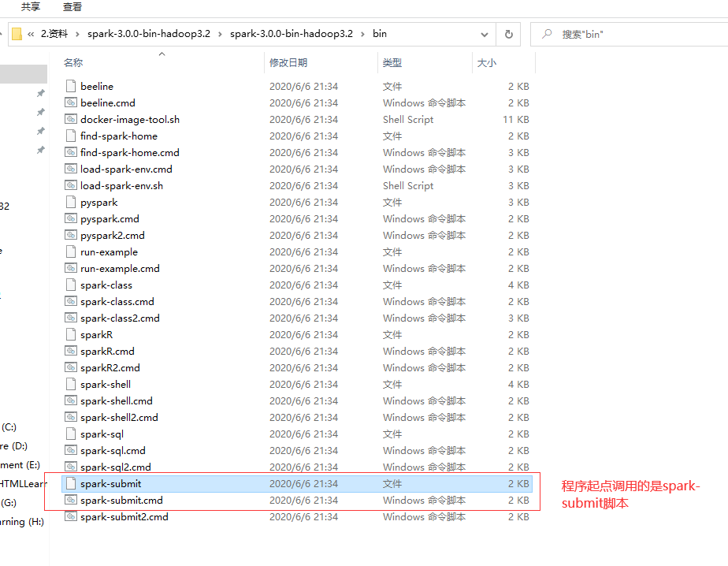This screenshot has height=566, width=728.
Task: Click the pyspark2.cmd icon
Action: (71, 235)
